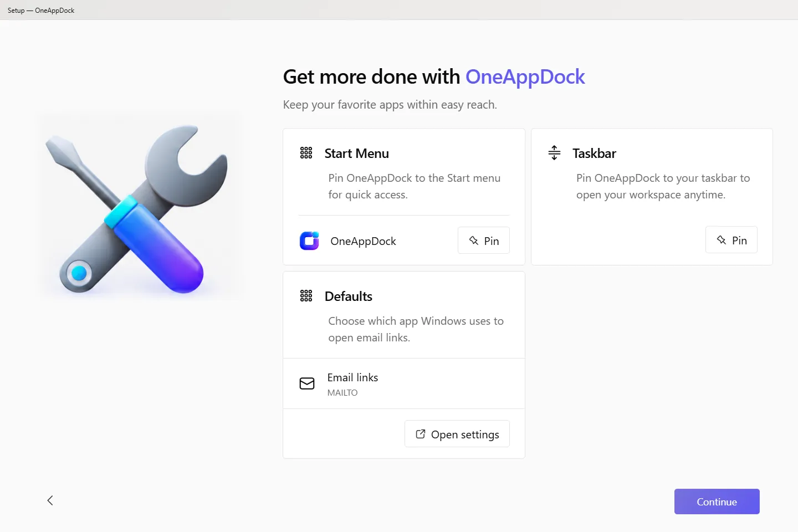
Task: Click the back arrow icon
Action: (x=50, y=500)
